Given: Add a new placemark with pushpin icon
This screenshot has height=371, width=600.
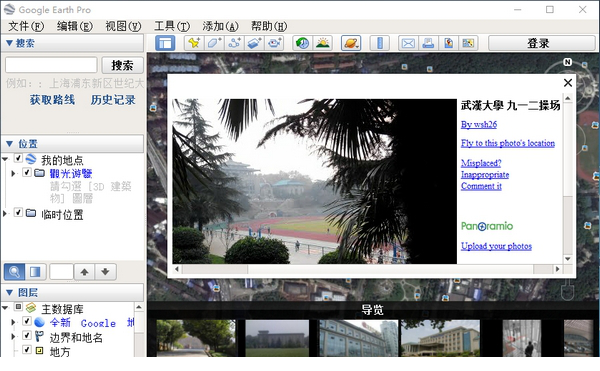Looking at the screenshot, I should pyautogui.click(x=194, y=43).
